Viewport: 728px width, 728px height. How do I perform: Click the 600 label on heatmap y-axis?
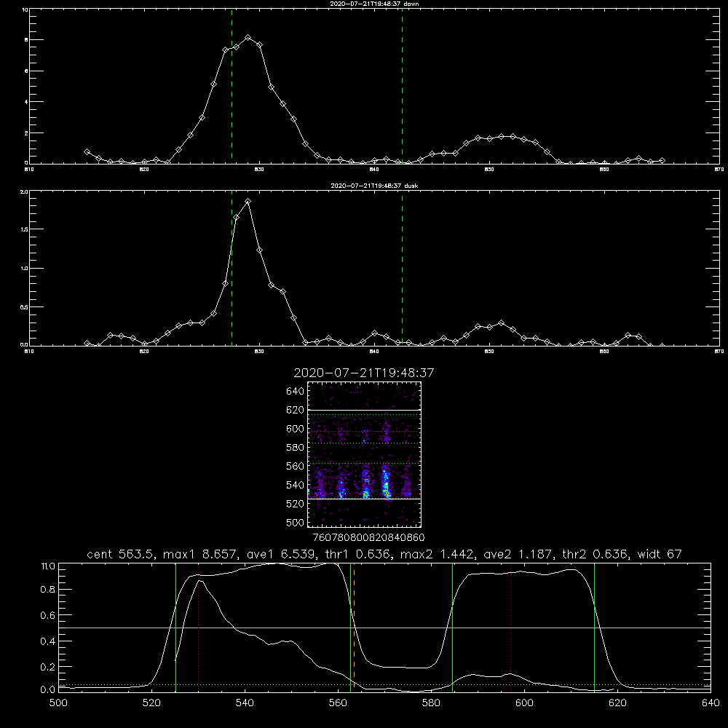coord(296,429)
